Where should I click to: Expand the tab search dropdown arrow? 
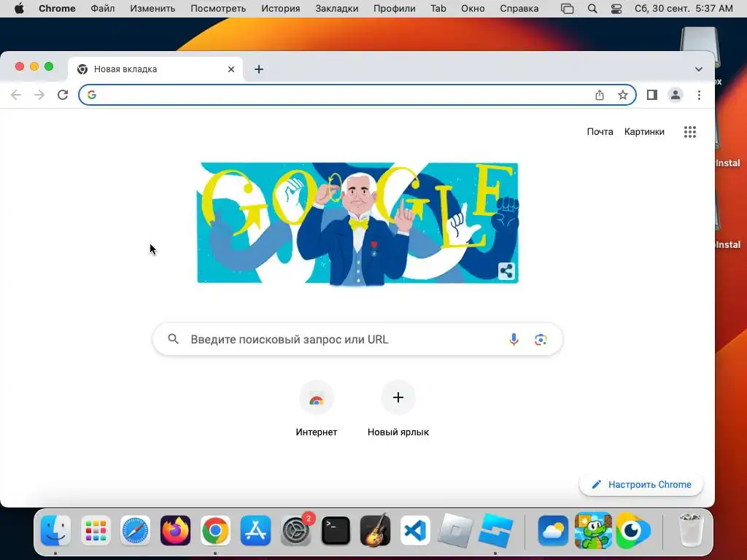tap(698, 69)
